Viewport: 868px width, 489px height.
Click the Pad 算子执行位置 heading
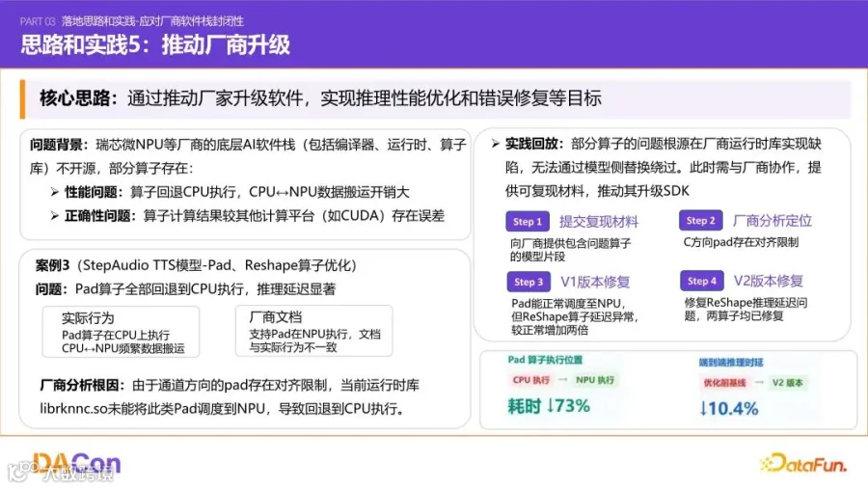(545, 360)
